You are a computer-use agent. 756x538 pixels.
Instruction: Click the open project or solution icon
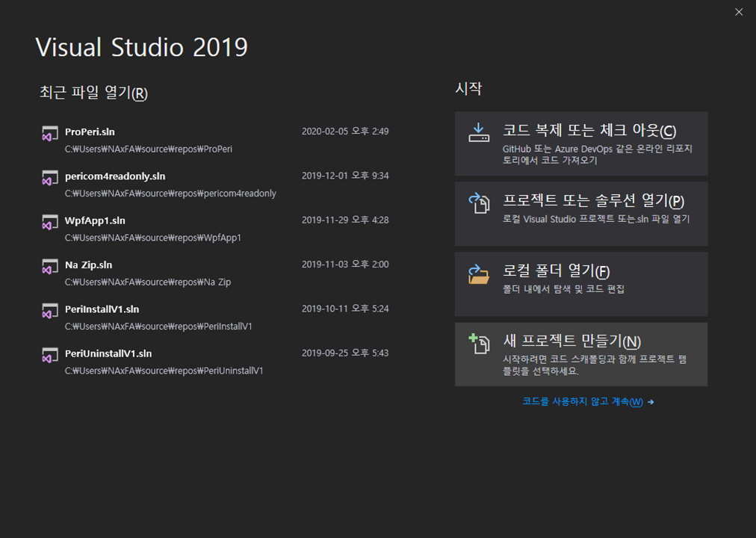coord(479,203)
